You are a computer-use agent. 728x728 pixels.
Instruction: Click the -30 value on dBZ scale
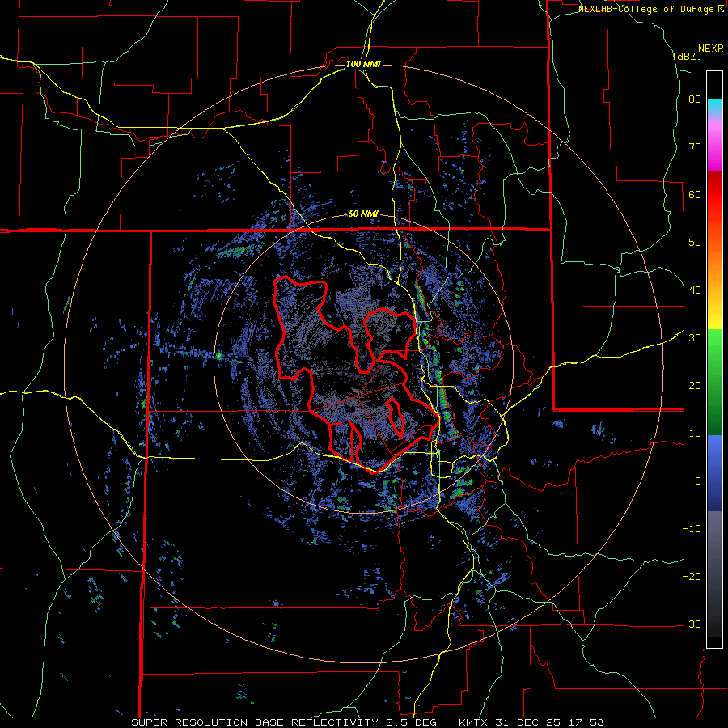click(692, 624)
